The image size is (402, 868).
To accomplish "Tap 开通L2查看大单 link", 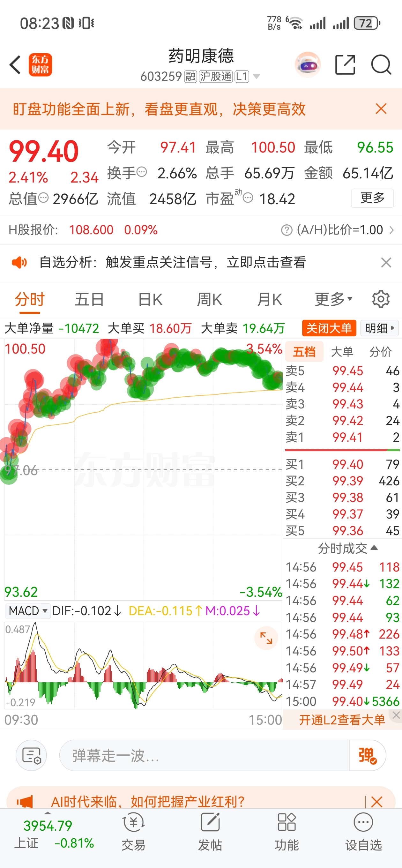I will tap(342, 720).
